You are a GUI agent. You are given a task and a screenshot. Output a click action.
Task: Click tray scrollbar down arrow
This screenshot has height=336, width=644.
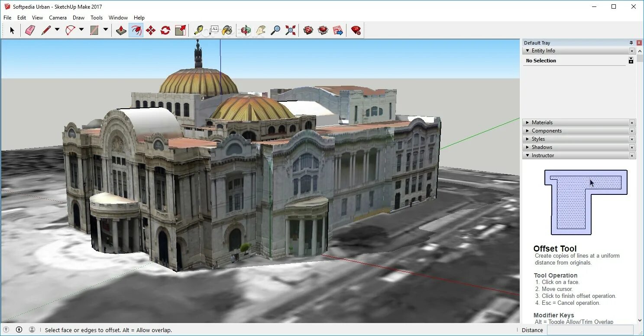640,320
